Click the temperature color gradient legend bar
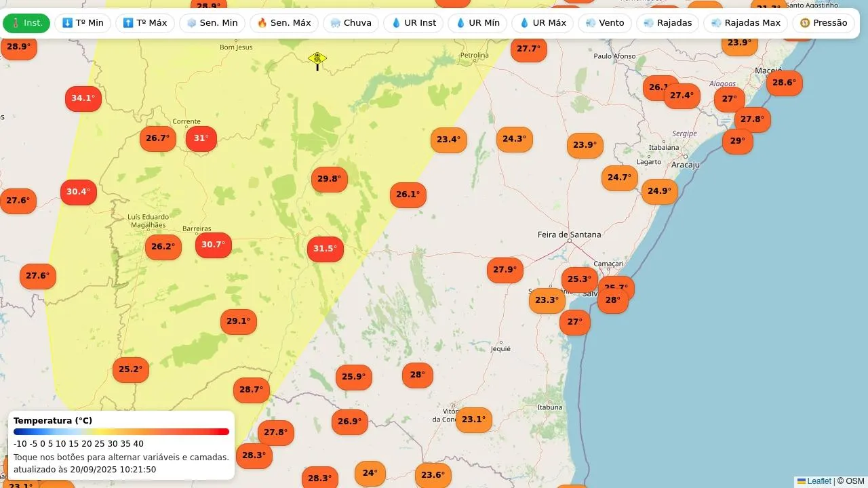The height and width of the screenshot is (488, 868). [x=121, y=432]
